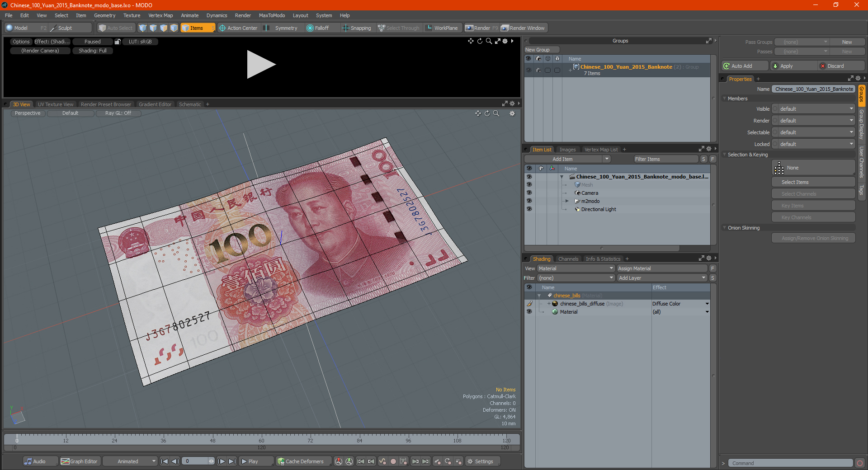Switch to UV Texture View tab
The width and height of the screenshot is (868, 470).
click(56, 104)
